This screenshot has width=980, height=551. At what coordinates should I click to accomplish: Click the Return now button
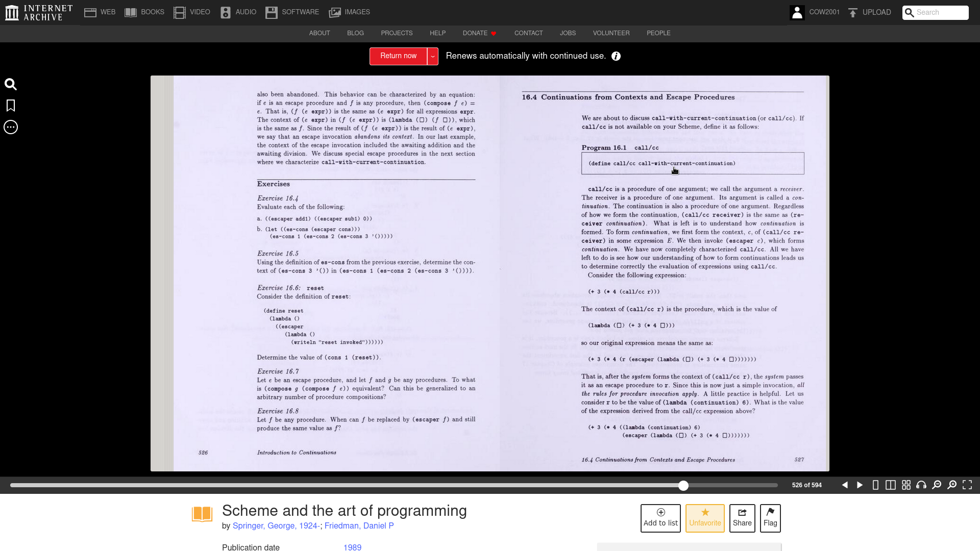tap(398, 56)
